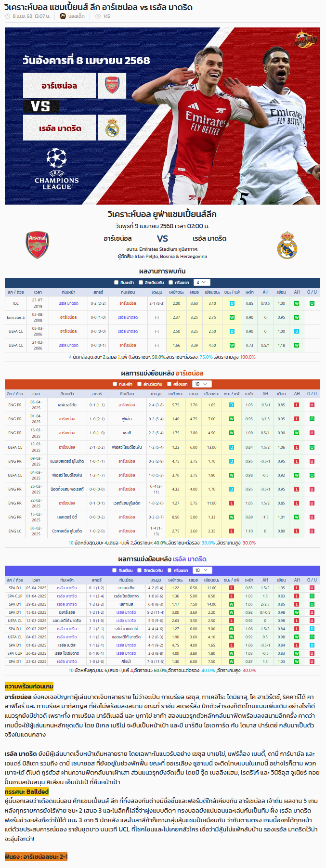Screen dimensions: 326x868
Task: Click the ฟูแล่ม team name in Arsenal table
Action: click(127, 419)
